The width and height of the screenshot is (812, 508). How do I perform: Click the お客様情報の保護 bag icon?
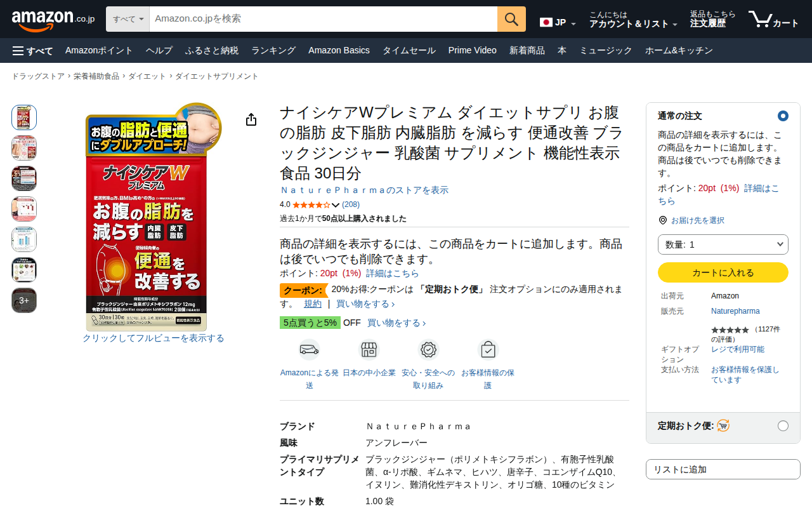(x=488, y=350)
